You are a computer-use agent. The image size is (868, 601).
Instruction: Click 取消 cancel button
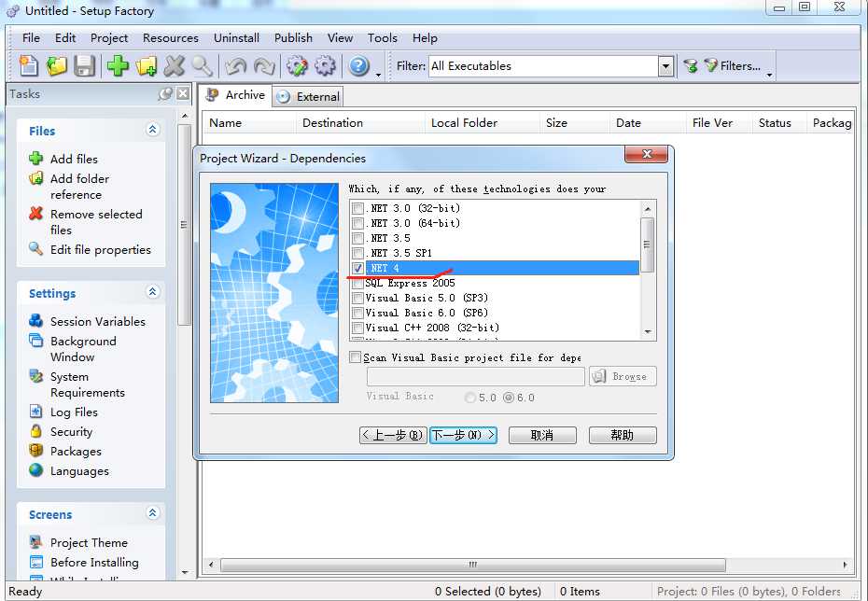[542, 435]
